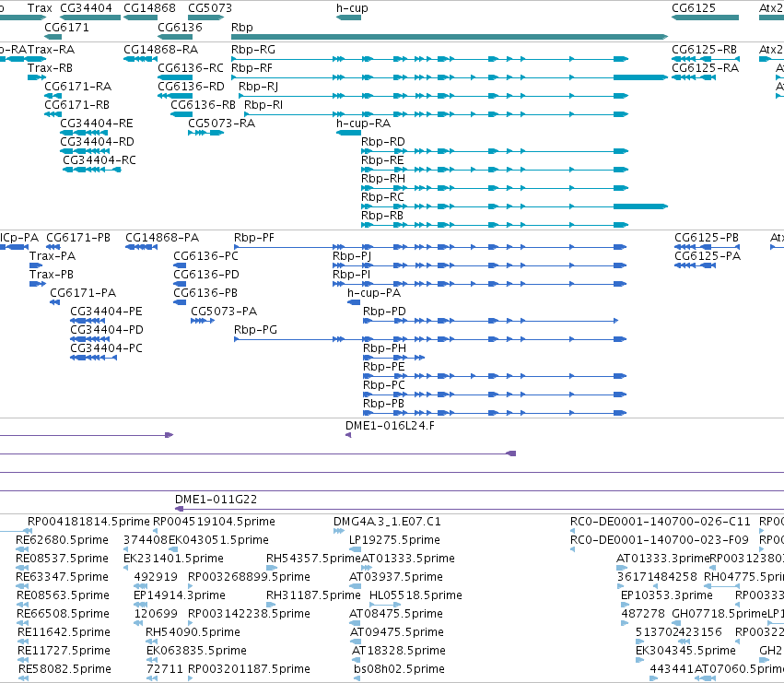The width and height of the screenshot is (784, 683).
Task: Click EST RH54357.5prime label
Action: point(313,559)
